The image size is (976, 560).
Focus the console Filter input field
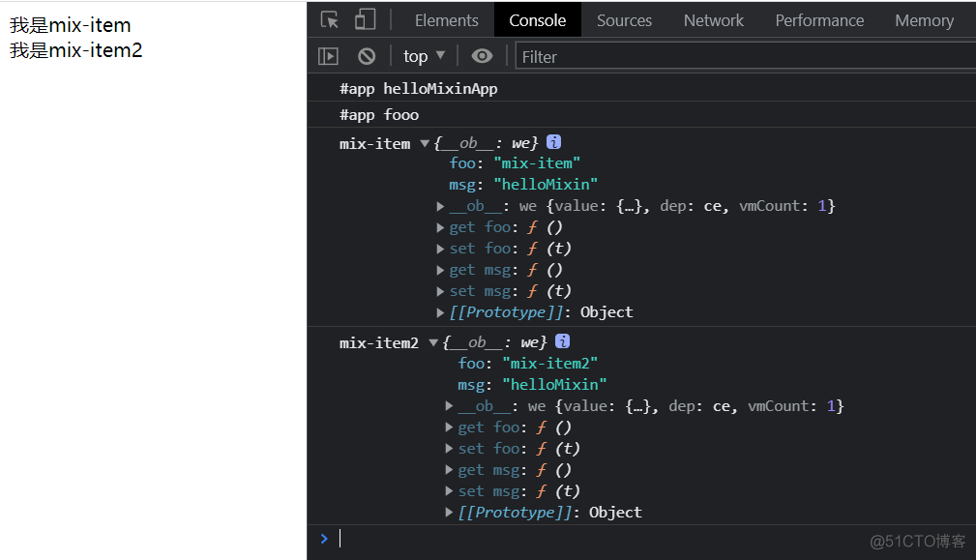746,57
